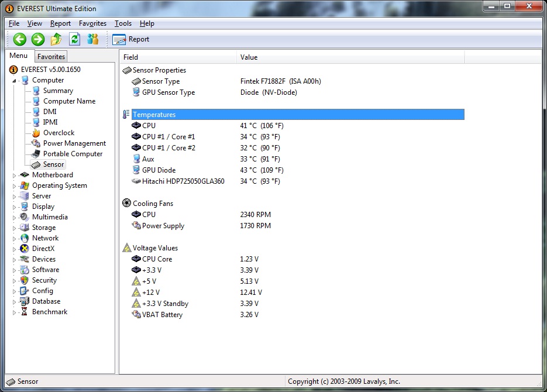Switch to the Favorites tab

click(x=51, y=57)
